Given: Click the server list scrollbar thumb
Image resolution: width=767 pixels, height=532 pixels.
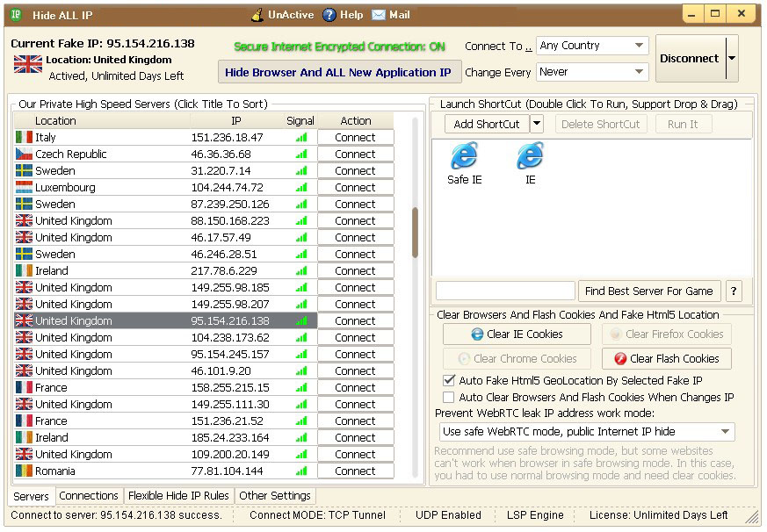Looking at the screenshot, I should tap(415, 233).
